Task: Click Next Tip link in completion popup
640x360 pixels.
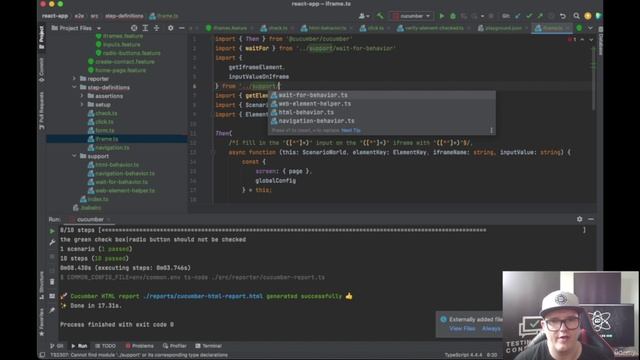Action: click(x=351, y=131)
